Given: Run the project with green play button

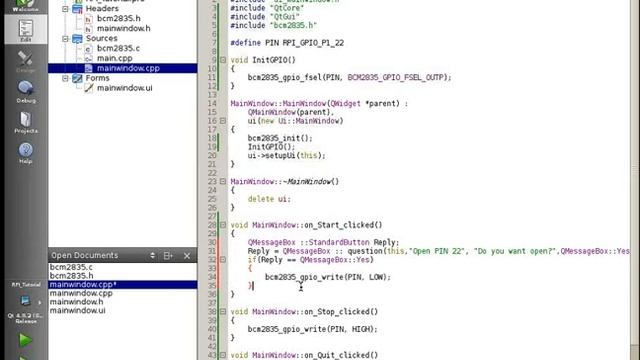Looking at the screenshot, I should [25, 340].
